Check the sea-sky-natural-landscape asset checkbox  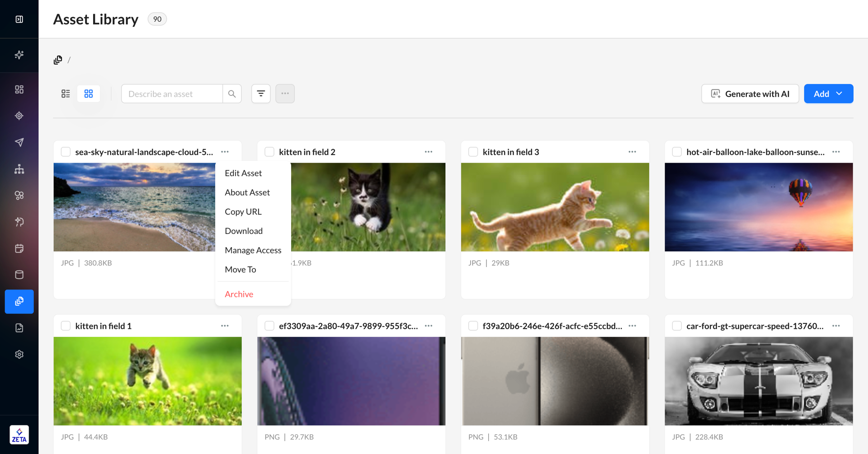click(x=66, y=152)
